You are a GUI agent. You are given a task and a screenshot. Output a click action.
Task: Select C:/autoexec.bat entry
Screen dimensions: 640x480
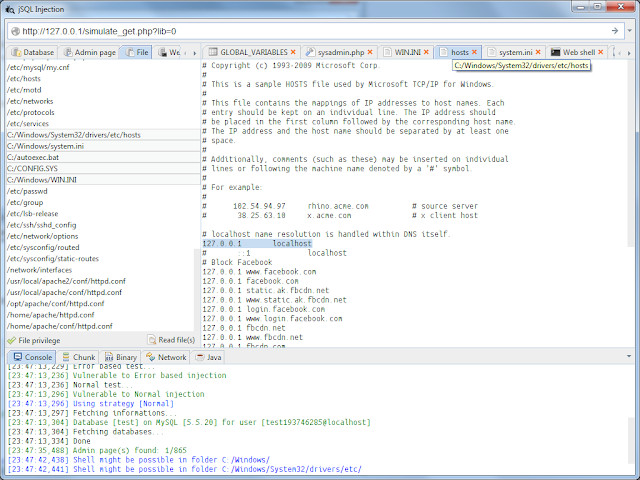(x=103, y=157)
